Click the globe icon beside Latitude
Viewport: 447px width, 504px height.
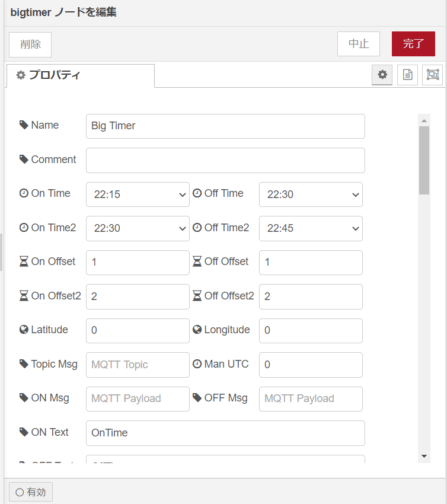[24, 330]
